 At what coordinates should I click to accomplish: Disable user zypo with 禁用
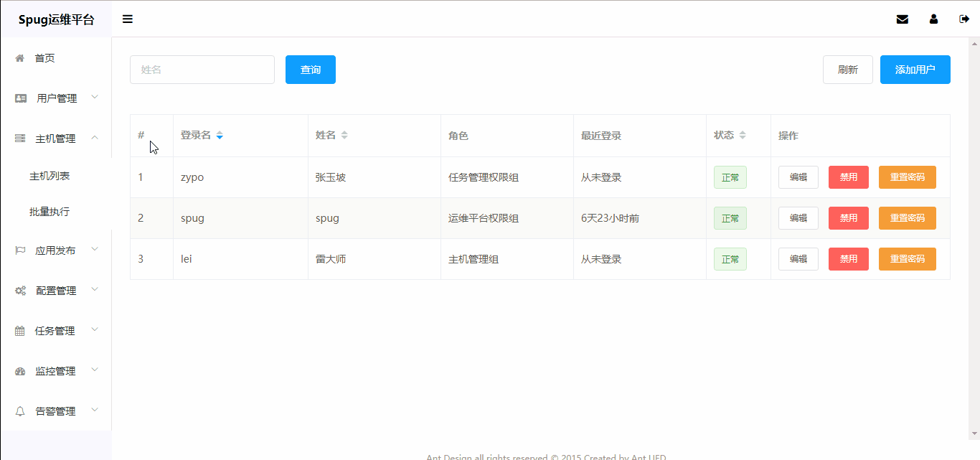click(x=849, y=177)
